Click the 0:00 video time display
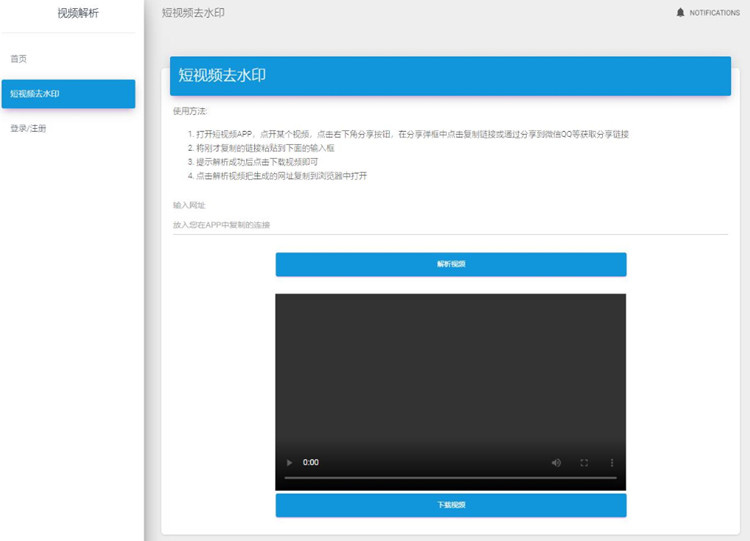 click(x=311, y=463)
